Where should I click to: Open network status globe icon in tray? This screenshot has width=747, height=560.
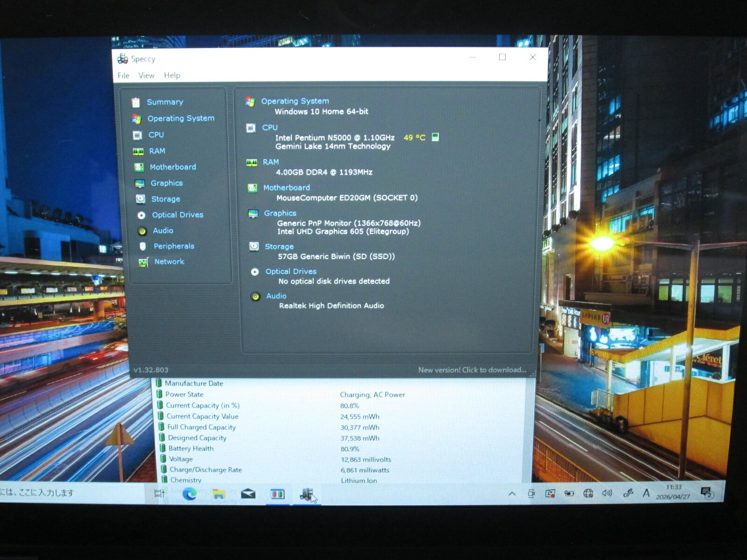click(x=588, y=493)
